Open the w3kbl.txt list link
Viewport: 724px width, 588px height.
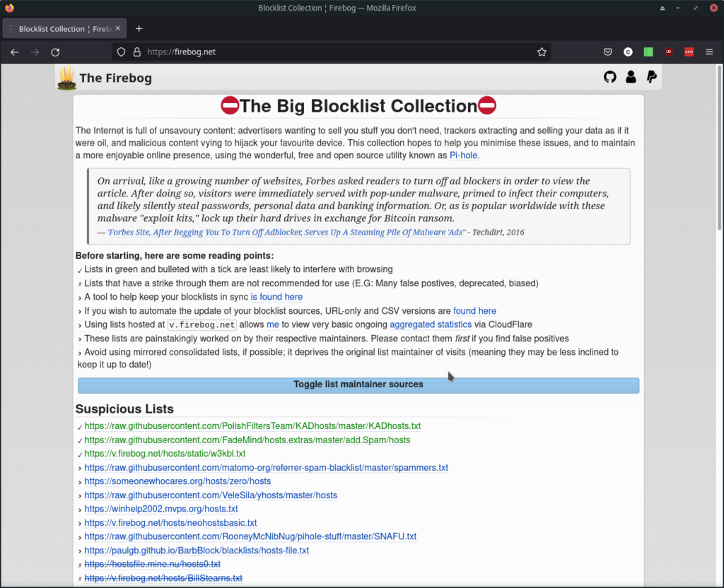point(165,454)
